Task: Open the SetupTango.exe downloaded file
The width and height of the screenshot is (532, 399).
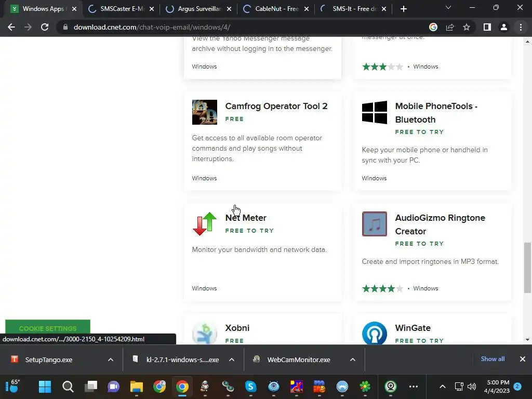Action: [x=48, y=360]
